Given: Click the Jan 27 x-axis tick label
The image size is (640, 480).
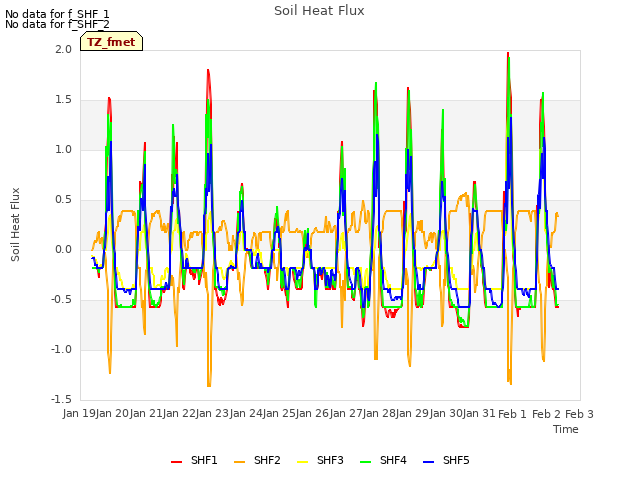Looking at the screenshot, I should pyautogui.click(x=347, y=414).
